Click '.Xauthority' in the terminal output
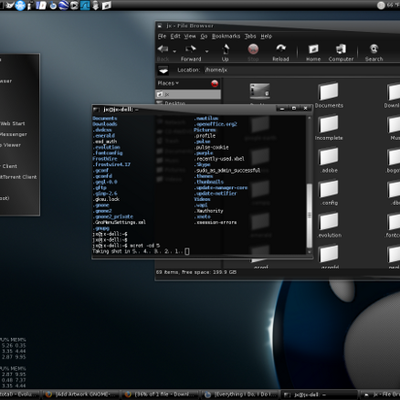Viewport: 400px width, 400px height. (x=209, y=211)
